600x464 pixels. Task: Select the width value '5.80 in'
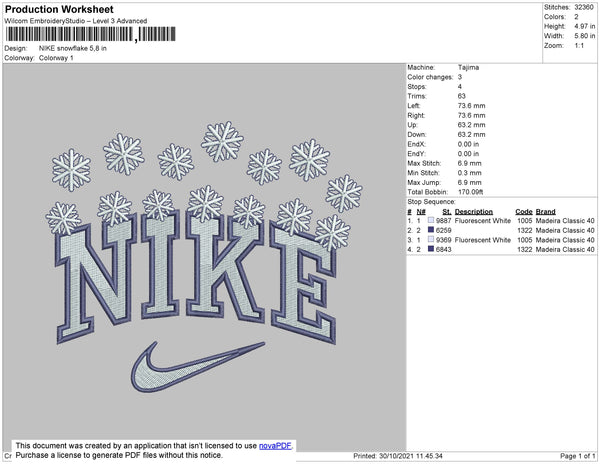(585, 36)
